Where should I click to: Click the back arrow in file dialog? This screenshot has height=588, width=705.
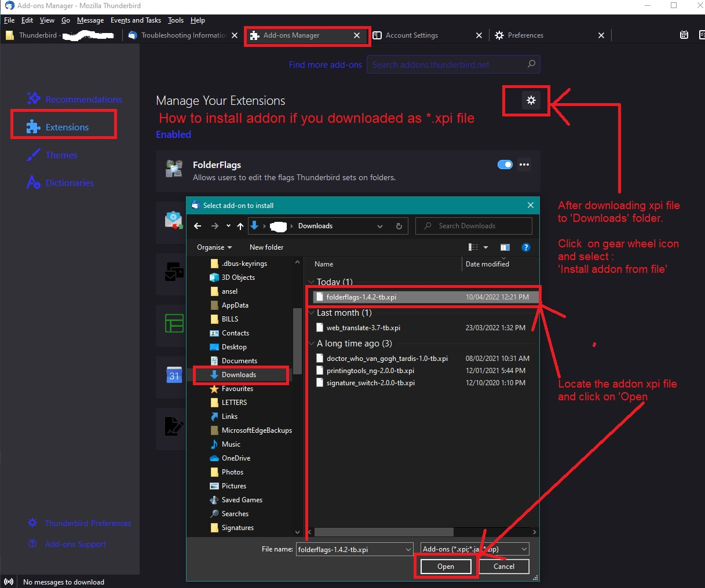(198, 226)
